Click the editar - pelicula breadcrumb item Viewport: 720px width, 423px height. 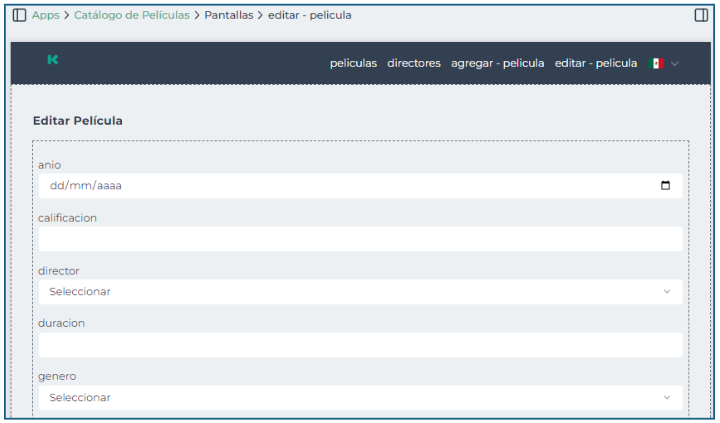(309, 15)
